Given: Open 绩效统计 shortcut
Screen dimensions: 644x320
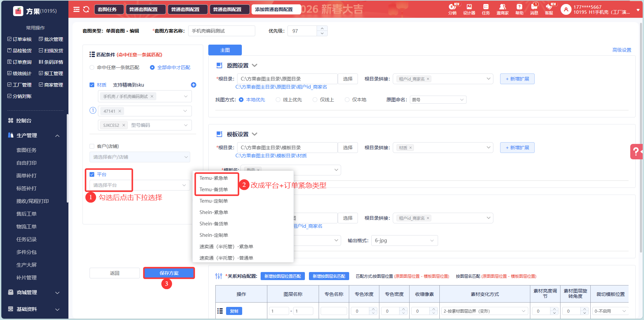Looking at the screenshot, I should pyautogui.click(x=19, y=73).
